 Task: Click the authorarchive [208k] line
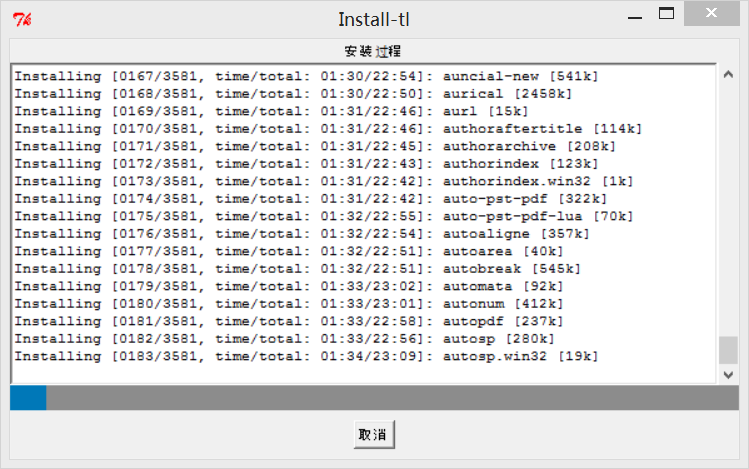[x=315, y=147]
